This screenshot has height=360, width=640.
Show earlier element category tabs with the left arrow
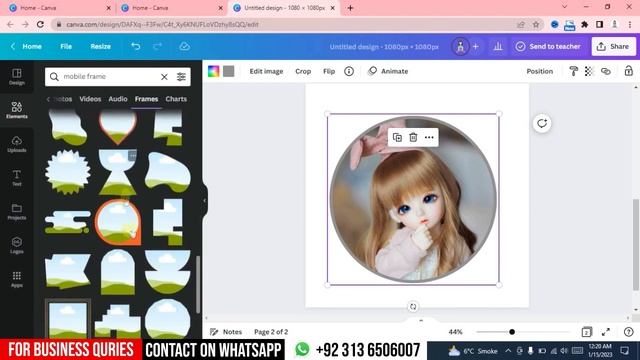[48, 99]
